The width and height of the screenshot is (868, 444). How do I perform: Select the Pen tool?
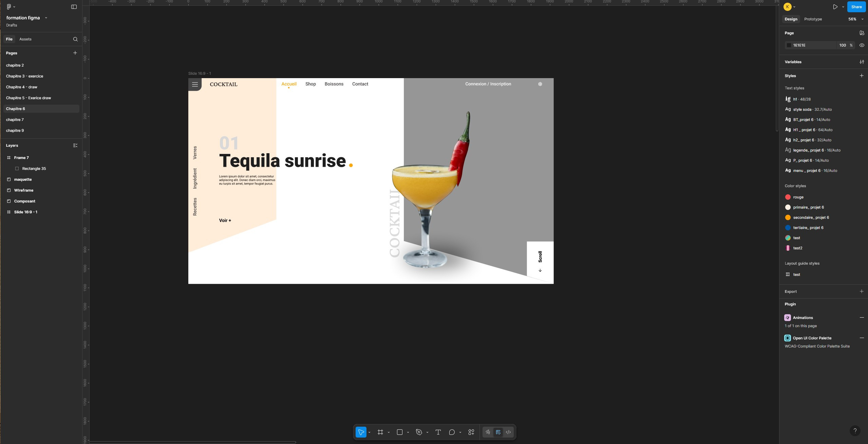(419, 432)
